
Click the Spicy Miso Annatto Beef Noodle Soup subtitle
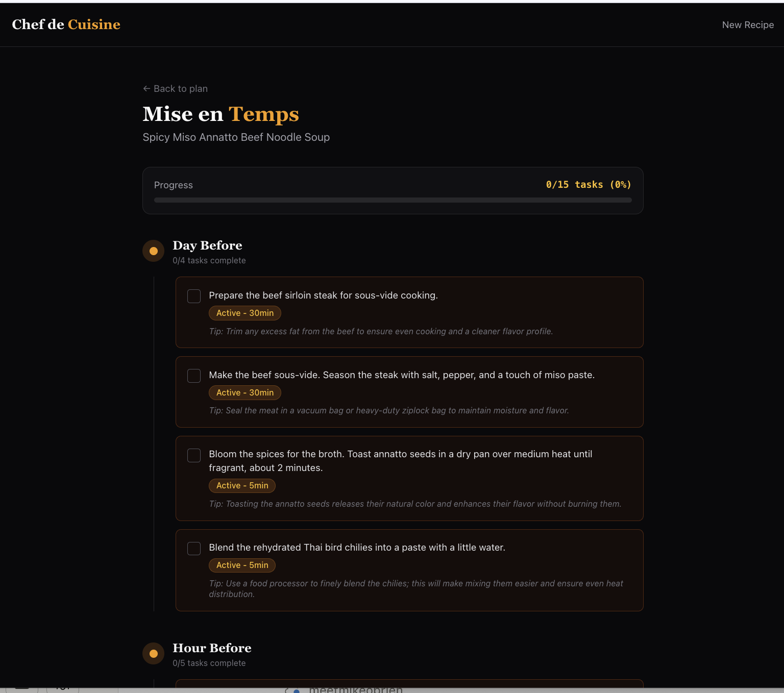click(x=236, y=137)
